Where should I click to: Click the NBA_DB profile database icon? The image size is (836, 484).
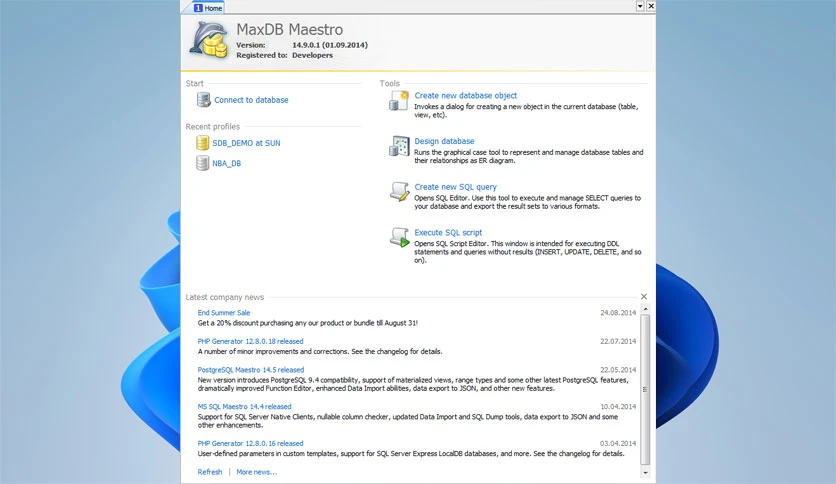[203, 163]
